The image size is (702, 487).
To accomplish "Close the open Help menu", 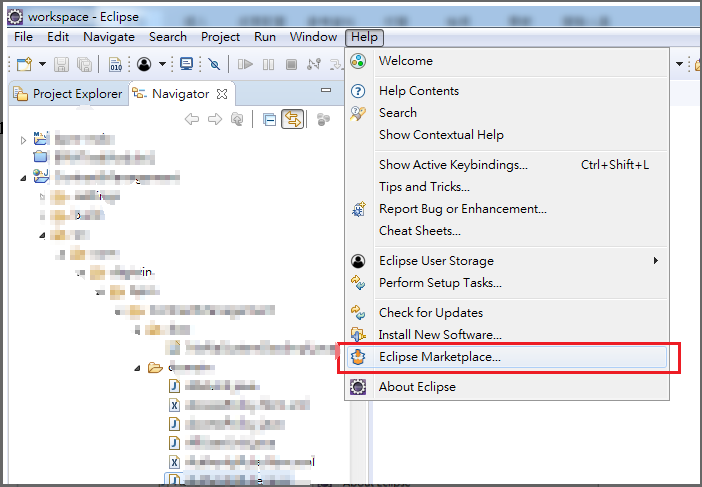I will [x=364, y=37].
